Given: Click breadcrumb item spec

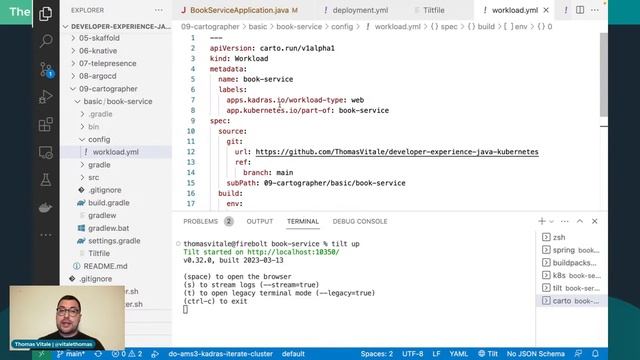Looking at the screenshot, I should [x=444, y=27].
